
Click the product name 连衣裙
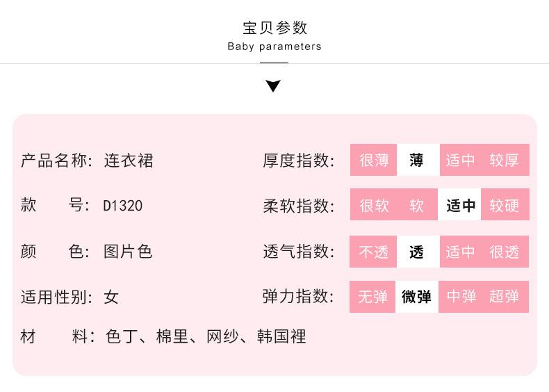click(x=129, y=161)
